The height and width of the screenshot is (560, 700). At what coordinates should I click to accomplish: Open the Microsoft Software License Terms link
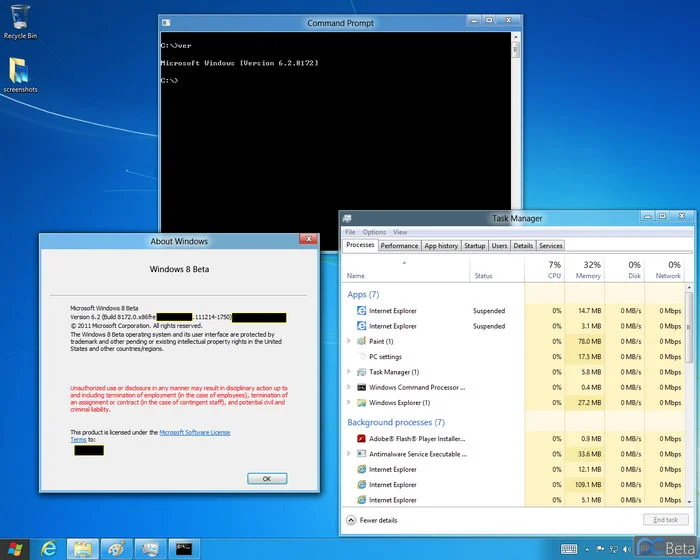[194, 432]
